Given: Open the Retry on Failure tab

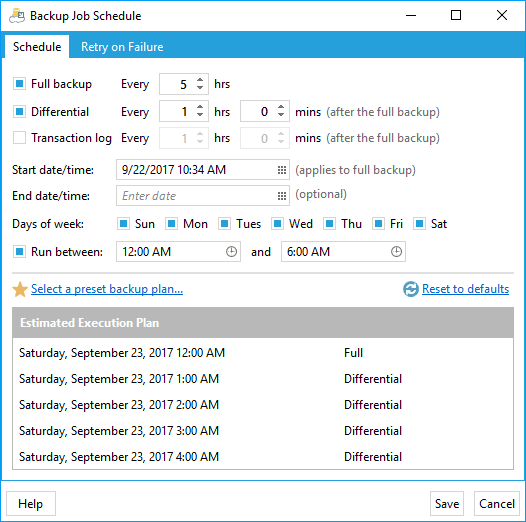Looking at the screenshot, I should coord(122,47).
